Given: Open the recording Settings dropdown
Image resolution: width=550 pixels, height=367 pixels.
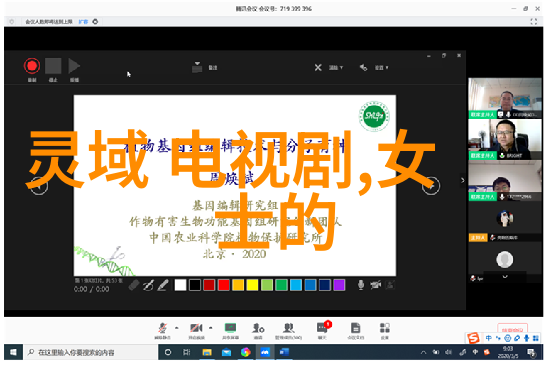Looking at the screenshot, I should 374,67.
